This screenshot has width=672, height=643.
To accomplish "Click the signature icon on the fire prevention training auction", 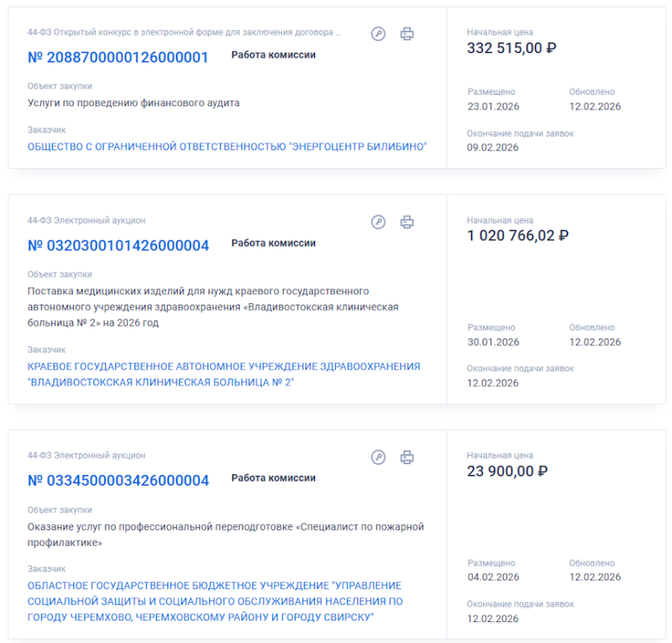I will click(x=379, y=457).
